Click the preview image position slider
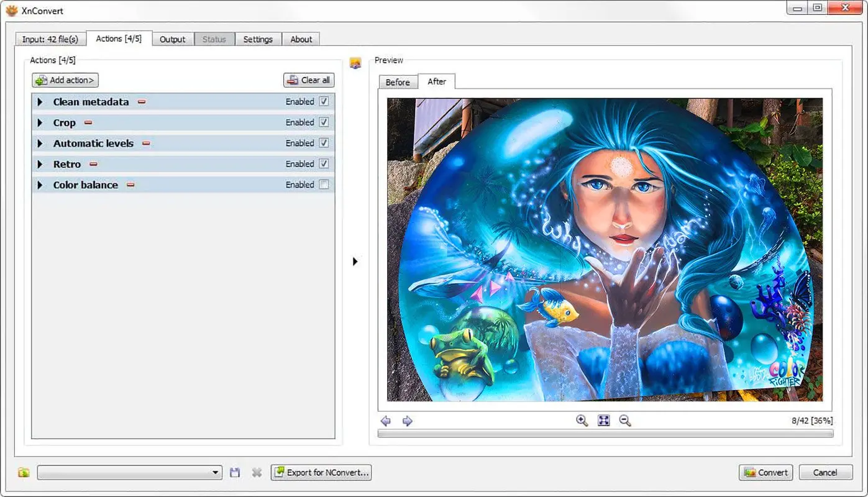This screenshot has height=497, width=868. click(x=605, y=434)
